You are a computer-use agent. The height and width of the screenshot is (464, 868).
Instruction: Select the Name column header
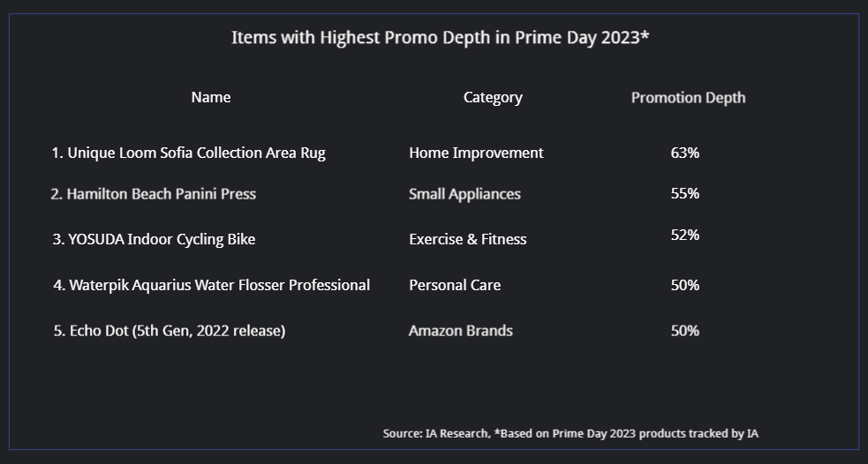[211, 97]
